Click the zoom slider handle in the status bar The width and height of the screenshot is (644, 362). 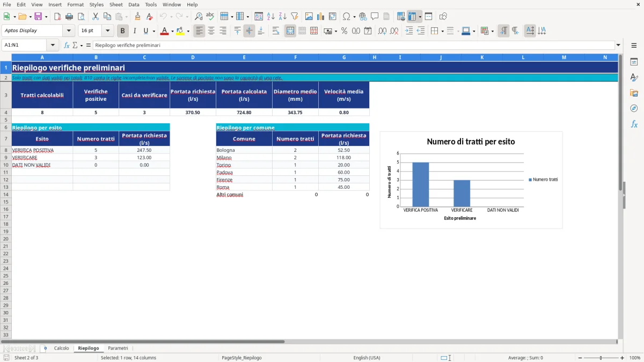point(601,358)
